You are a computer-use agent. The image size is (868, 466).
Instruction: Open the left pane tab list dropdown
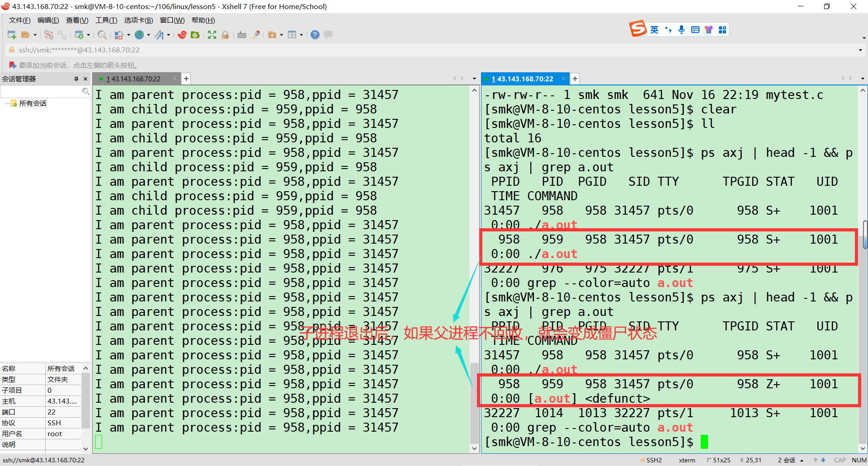tap(474, 79)
